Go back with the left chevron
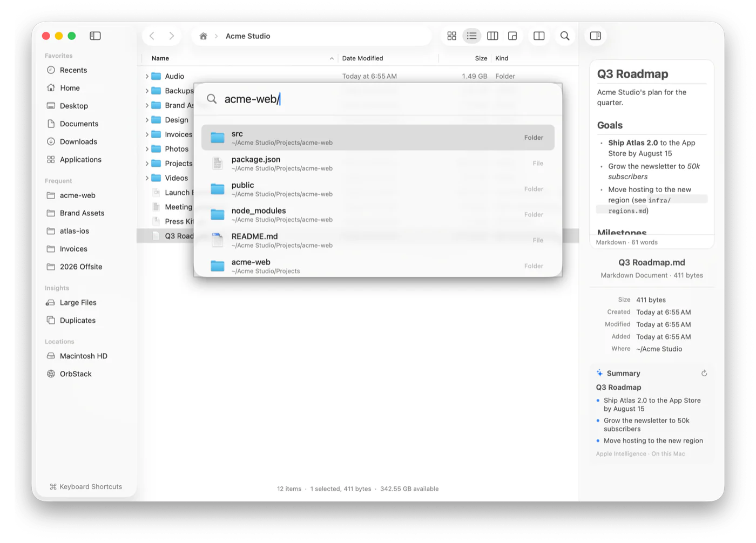The image size is (756, 543). [x=152, y=36]
